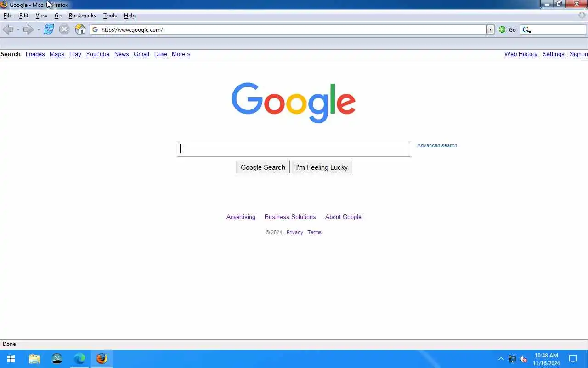This screenshot has height=368, width=588.
Task: Click the Done status bar text
Action: point(9,344)
